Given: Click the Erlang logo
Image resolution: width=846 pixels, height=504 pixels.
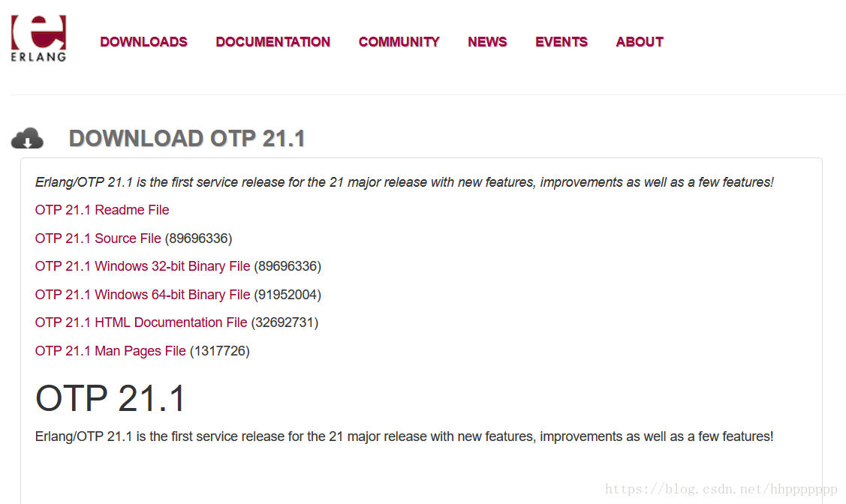Looking at the screenshot, I should (x=38, y=37).
